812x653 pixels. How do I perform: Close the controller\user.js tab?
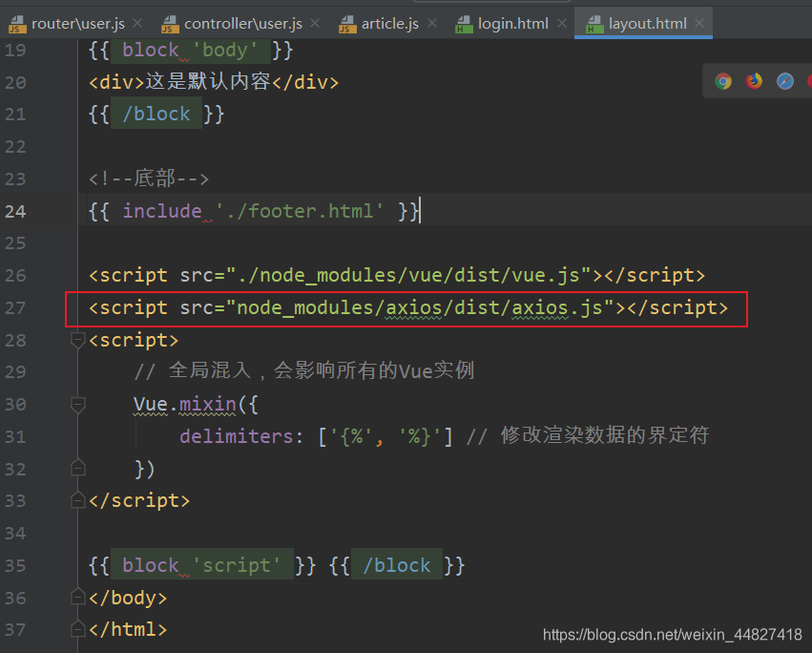point(315,23)
